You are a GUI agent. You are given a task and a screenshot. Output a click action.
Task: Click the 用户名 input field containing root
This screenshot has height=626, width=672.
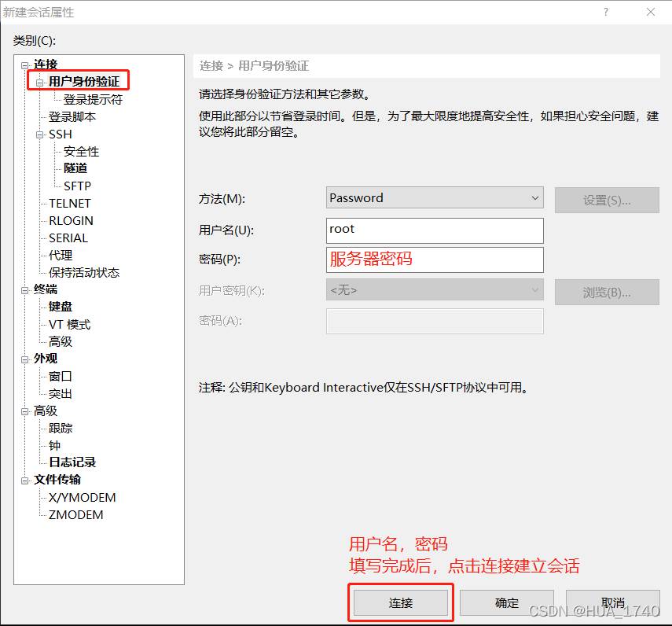(435, 230)
